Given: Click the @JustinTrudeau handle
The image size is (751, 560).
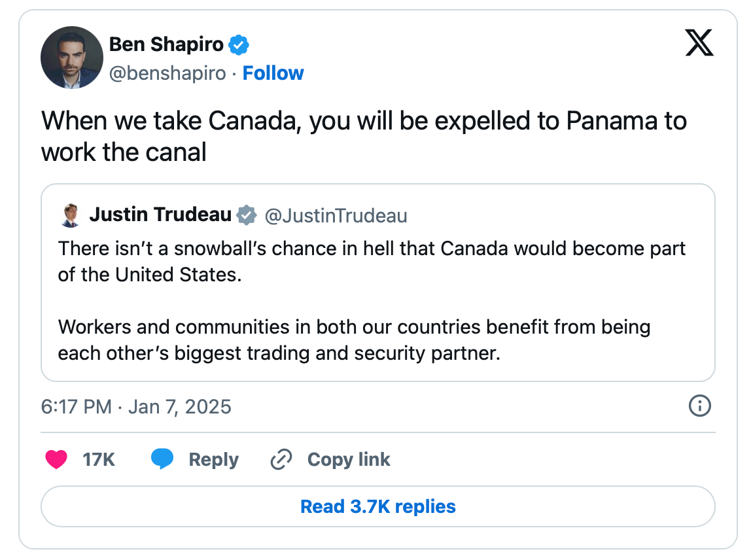Looking at the screenshot, I should 336,216.
